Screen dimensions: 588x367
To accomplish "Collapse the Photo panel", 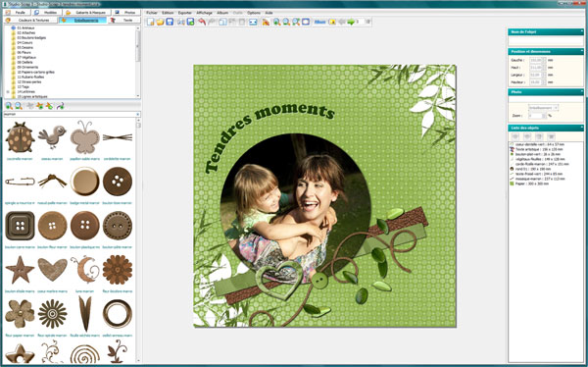I will [x=582, y=91].
